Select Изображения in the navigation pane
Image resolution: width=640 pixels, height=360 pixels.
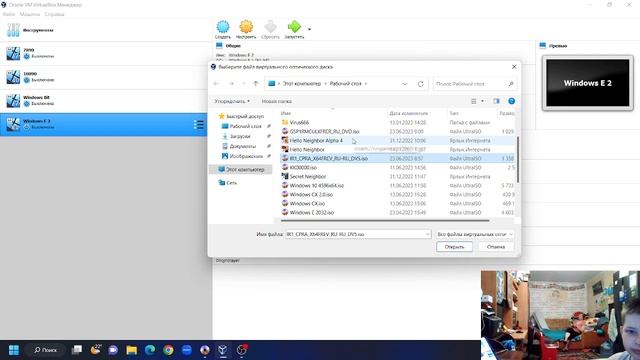pyautogui.click(x=242, y=156)
